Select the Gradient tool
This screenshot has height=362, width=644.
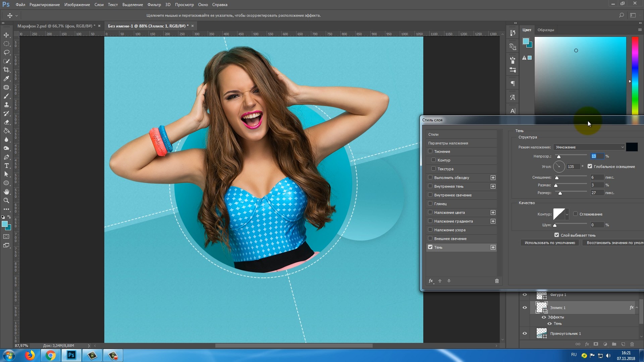point(6,131)
